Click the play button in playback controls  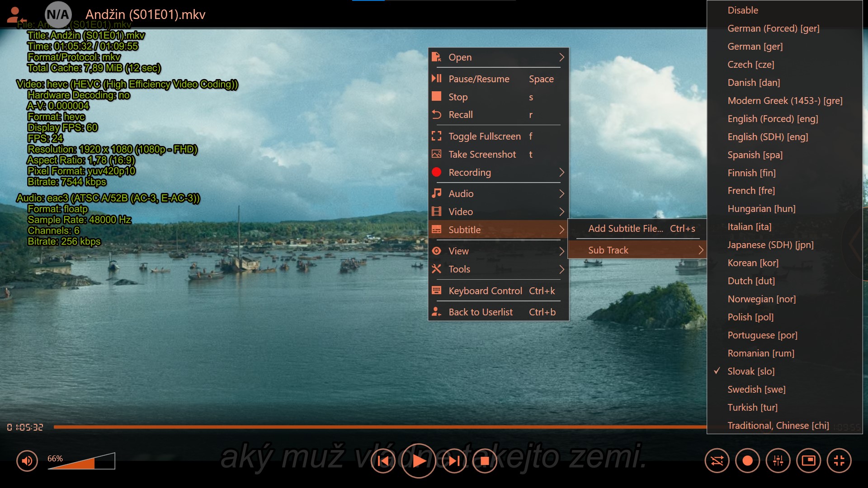point(419,461)
